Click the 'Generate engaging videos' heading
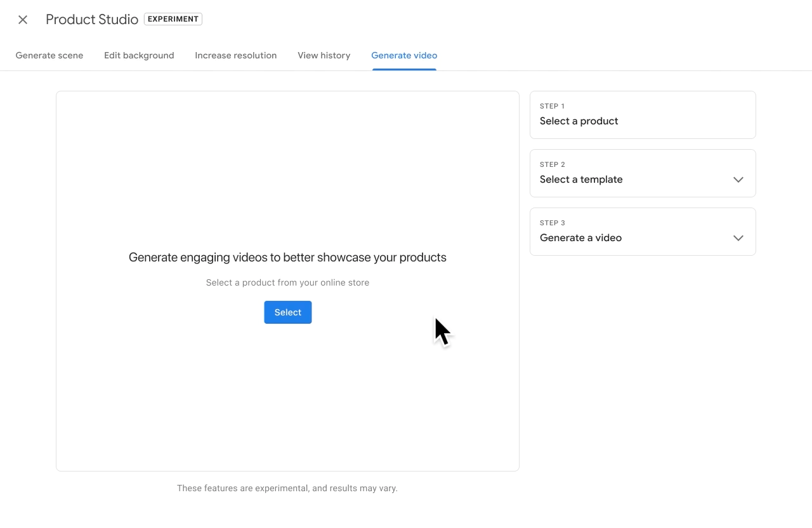The image size is (812, 528). tap(287, 257)
